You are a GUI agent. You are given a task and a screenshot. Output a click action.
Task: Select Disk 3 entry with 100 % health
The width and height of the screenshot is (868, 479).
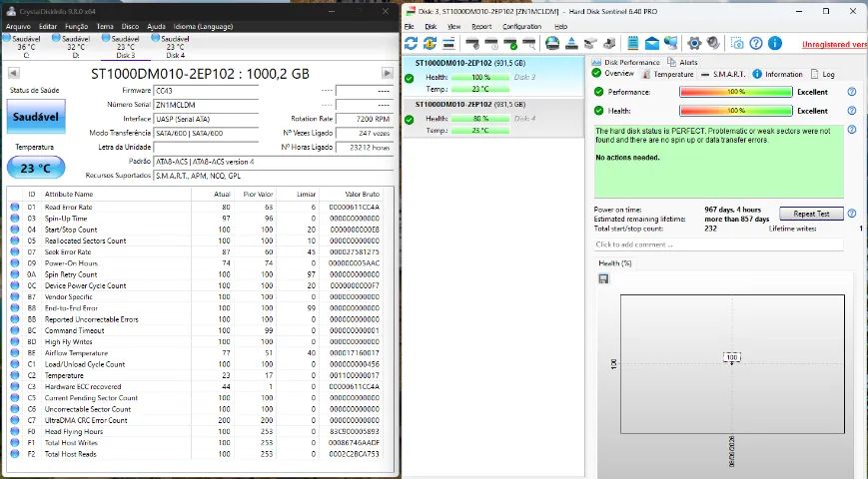(x=492, y=76)
